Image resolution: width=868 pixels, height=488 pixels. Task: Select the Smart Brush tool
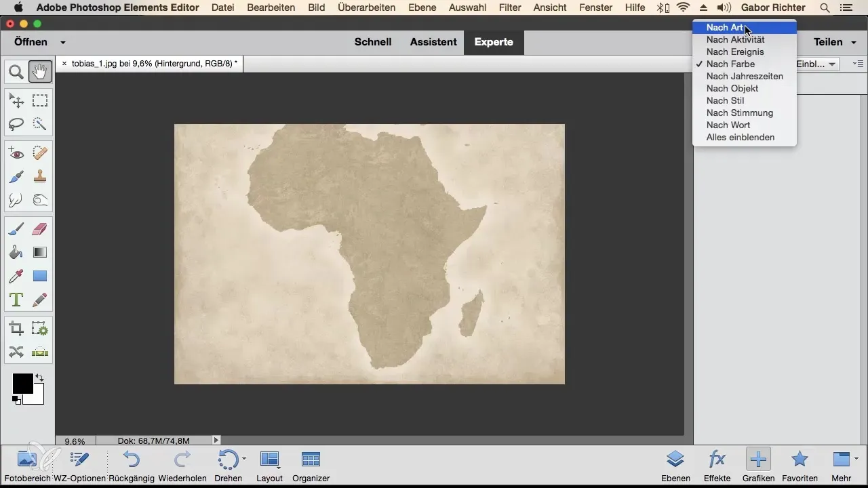tap(16, 176)
